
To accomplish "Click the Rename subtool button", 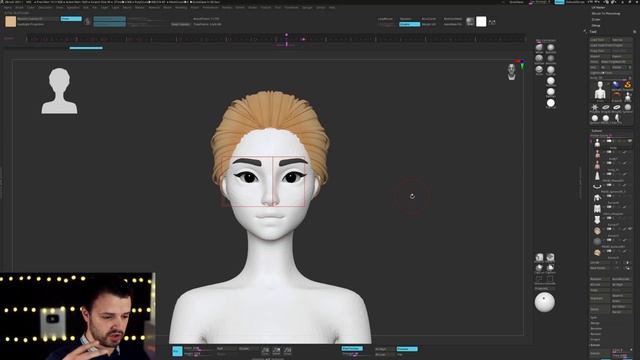I will [x=599, y=279].
